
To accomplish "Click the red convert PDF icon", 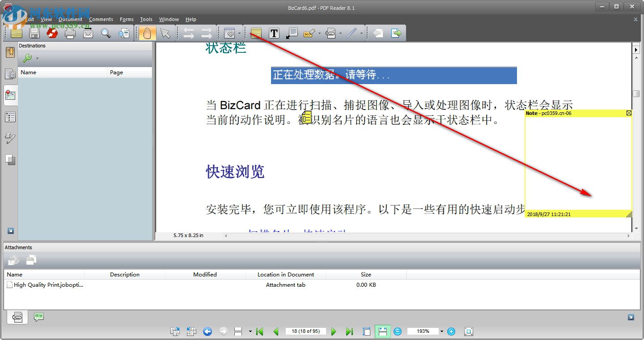I will tap(52, 33).
